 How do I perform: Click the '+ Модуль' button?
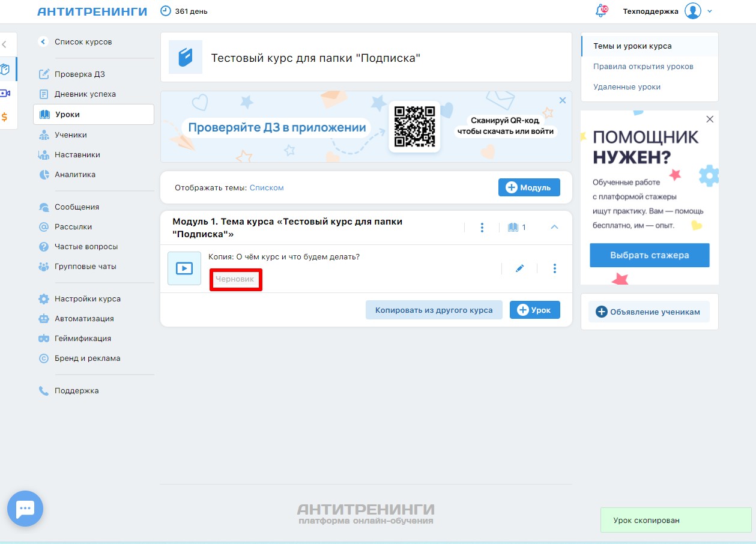coord(528,187)
